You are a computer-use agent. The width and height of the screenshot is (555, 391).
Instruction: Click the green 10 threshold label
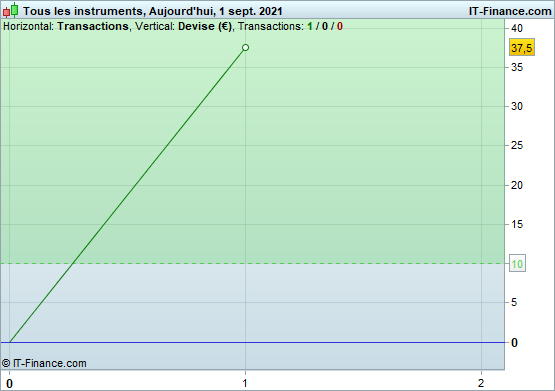tap(517, 263)
